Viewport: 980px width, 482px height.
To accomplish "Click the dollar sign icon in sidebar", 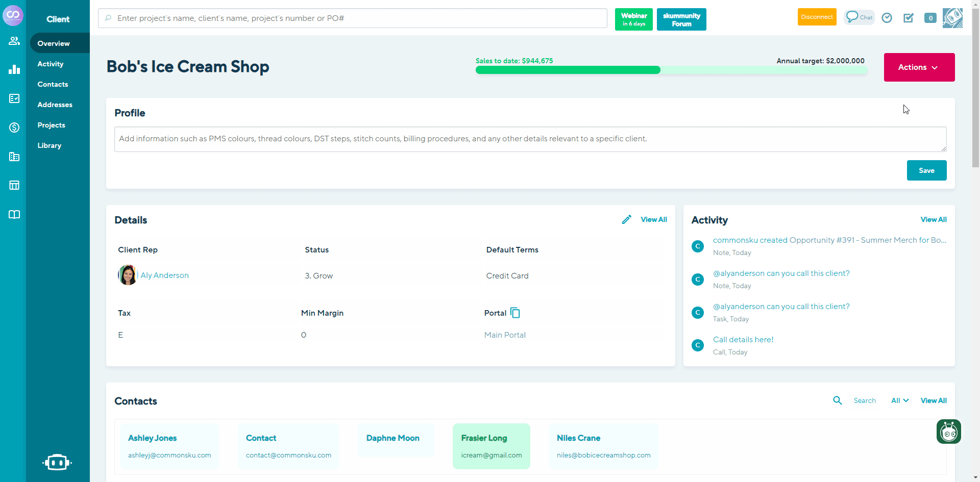I will click(x=14, y=128).
